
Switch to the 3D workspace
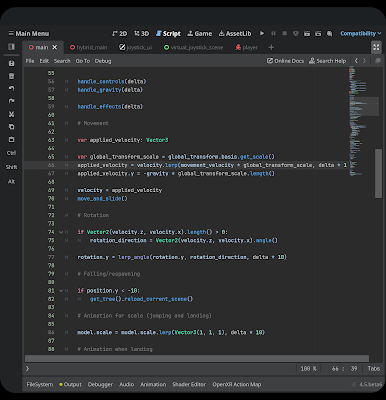coord(141,33)
